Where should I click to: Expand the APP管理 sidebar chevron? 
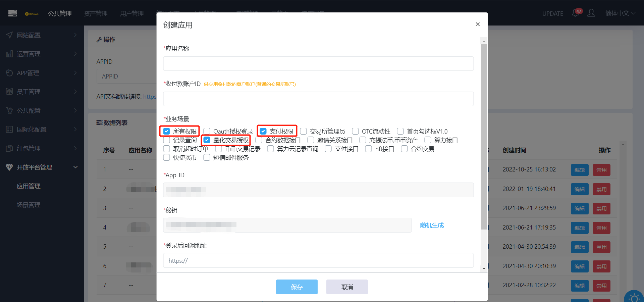75,73
